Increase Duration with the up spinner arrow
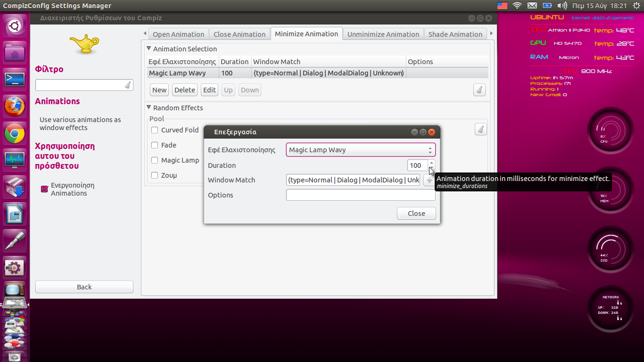 click(x=431, y=163)
